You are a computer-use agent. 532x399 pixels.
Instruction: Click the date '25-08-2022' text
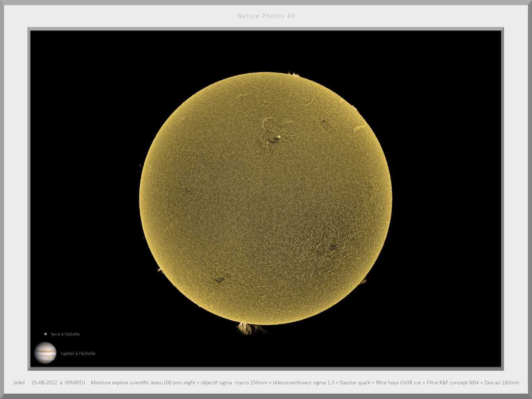[x=44, y=382]
